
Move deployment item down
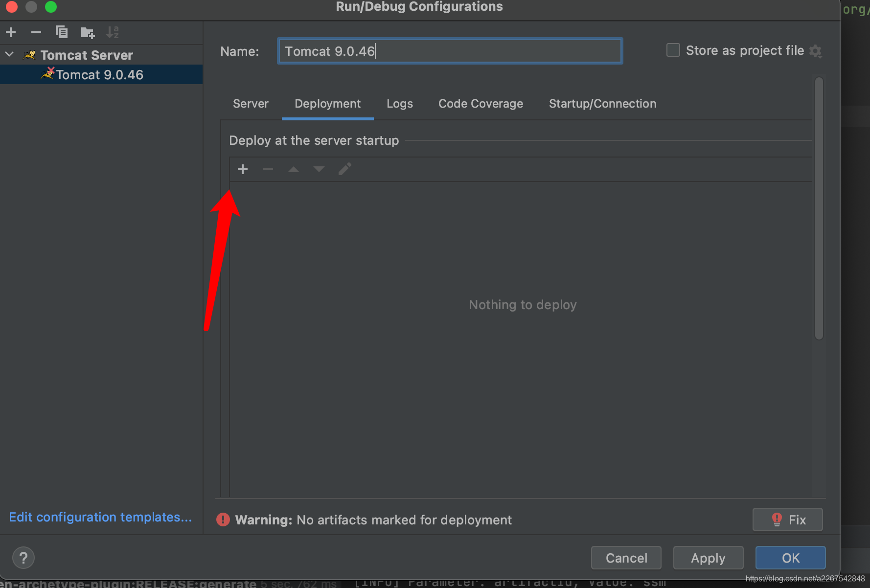[319, 169]
